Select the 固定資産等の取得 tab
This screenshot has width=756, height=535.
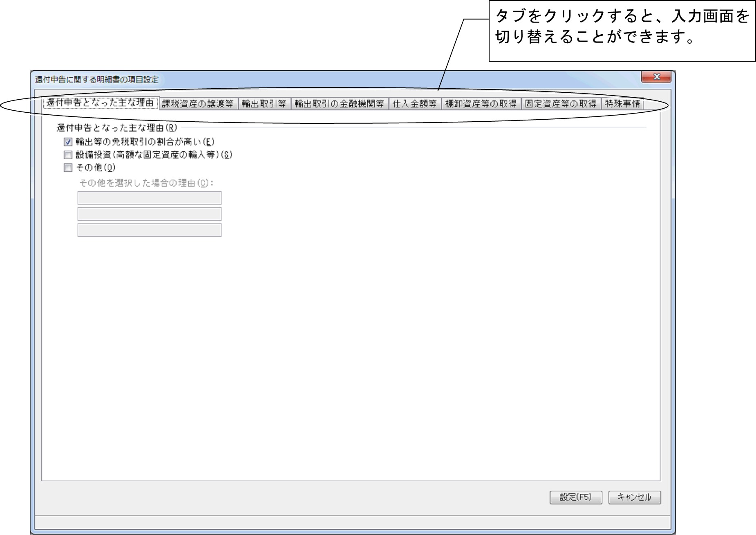tap(561, 104)
